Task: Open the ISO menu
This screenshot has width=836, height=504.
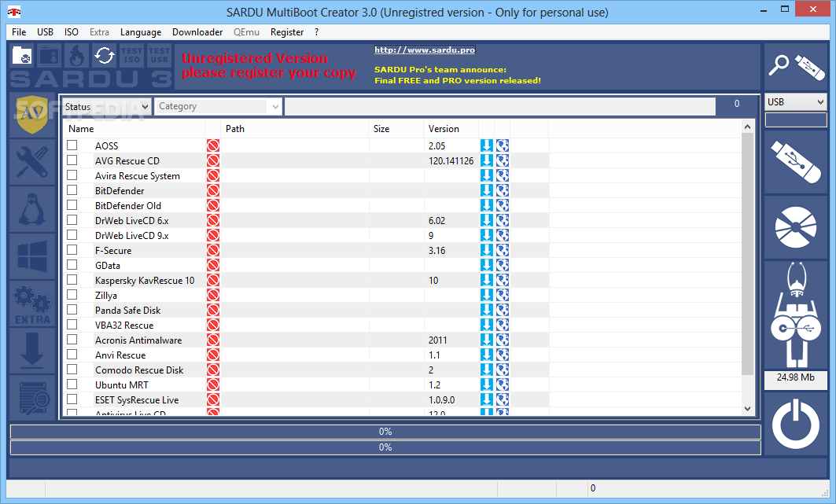Action: pyautogui.click(x=72, y=32)
